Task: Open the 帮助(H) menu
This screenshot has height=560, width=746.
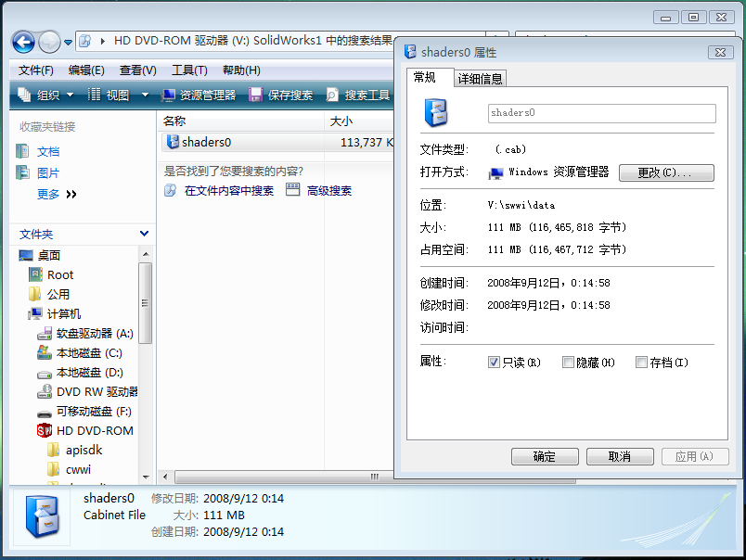Action: 241,70
